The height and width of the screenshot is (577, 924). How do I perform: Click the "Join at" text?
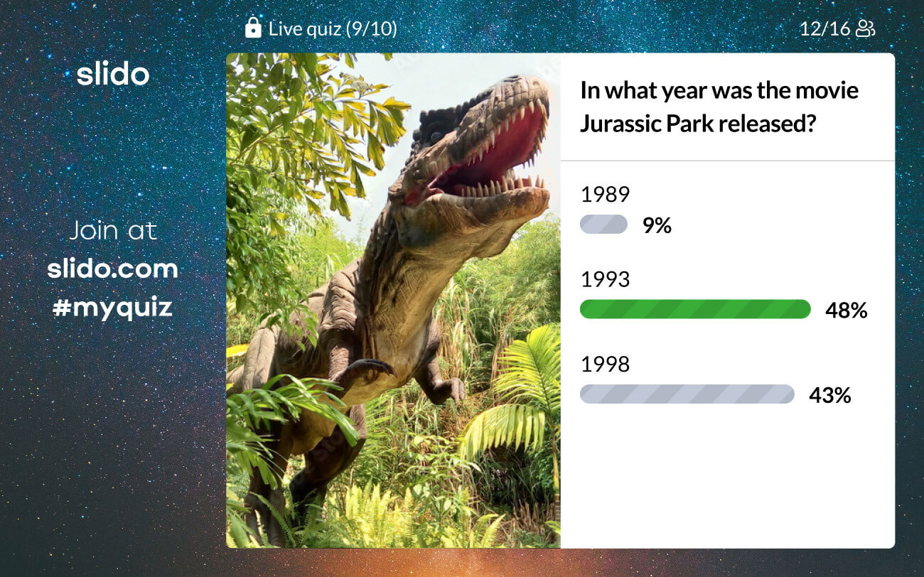[113, 231]
